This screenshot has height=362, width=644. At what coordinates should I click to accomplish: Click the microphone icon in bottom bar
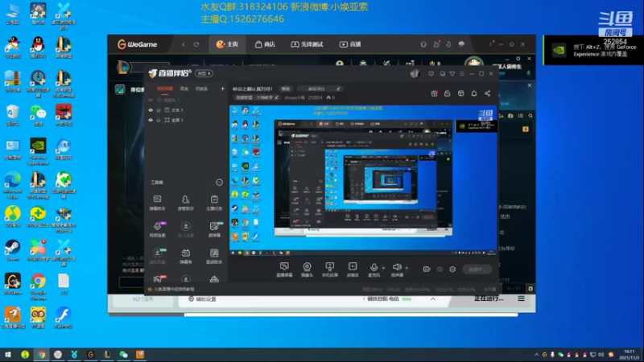click(374, 268)
